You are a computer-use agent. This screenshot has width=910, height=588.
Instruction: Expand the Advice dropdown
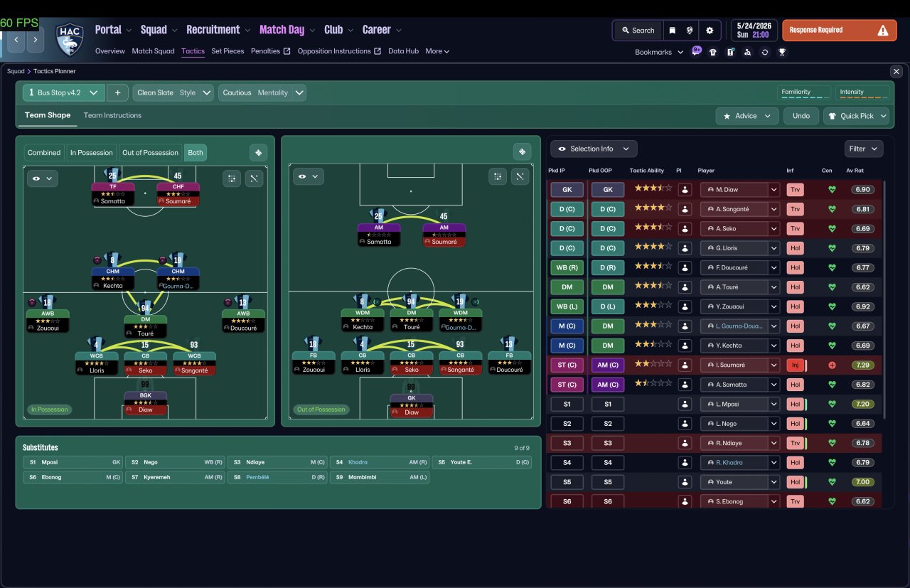coord(747,116)
